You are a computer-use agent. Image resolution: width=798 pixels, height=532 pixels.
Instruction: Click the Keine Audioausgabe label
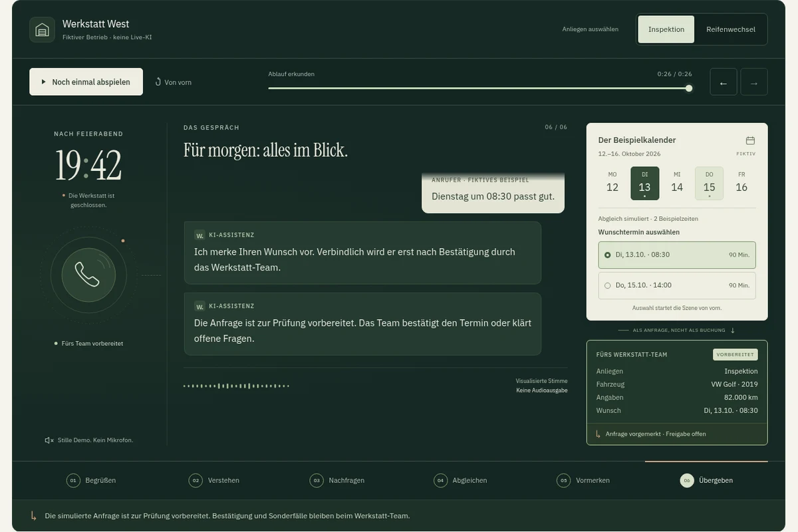(542, 390)
